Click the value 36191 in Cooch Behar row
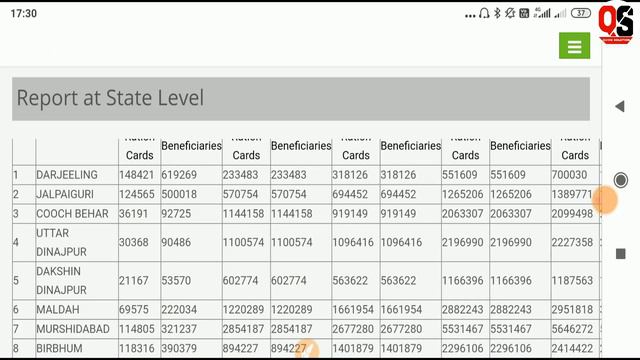Viewport: 640px width, 360px height. (133, 214)
